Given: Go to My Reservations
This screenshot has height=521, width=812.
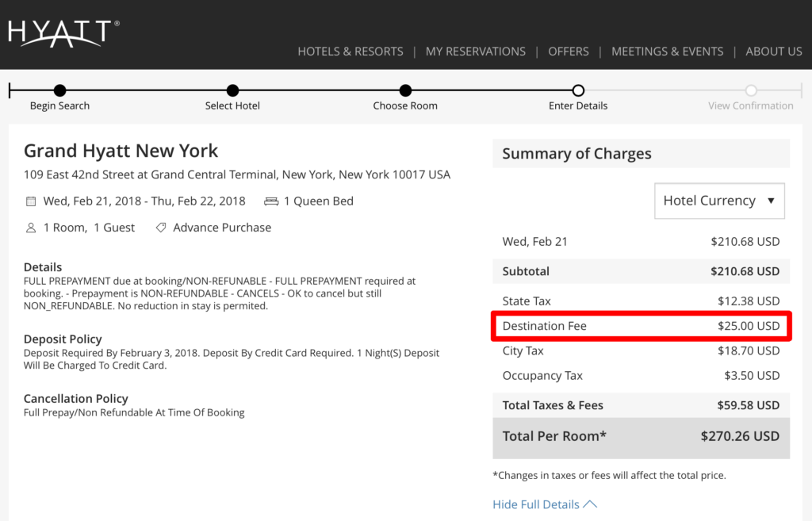Looking at the screenshot, I should [475, 51].
